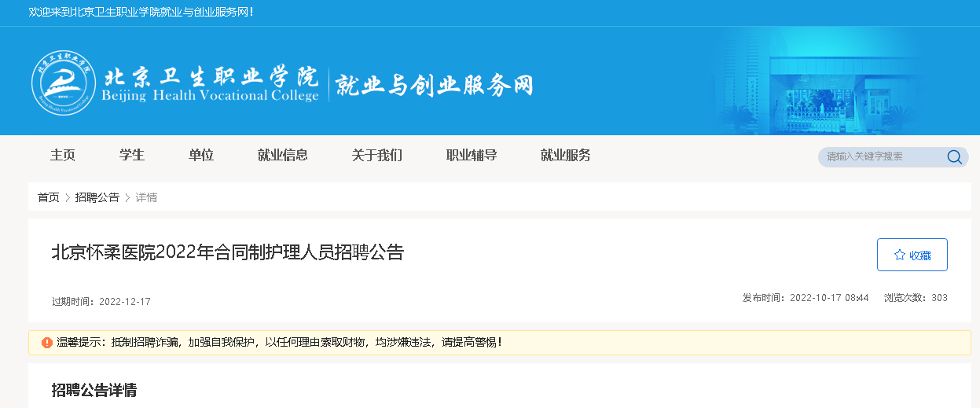Open the 就业服务 nav item

[x=566, y=156]
